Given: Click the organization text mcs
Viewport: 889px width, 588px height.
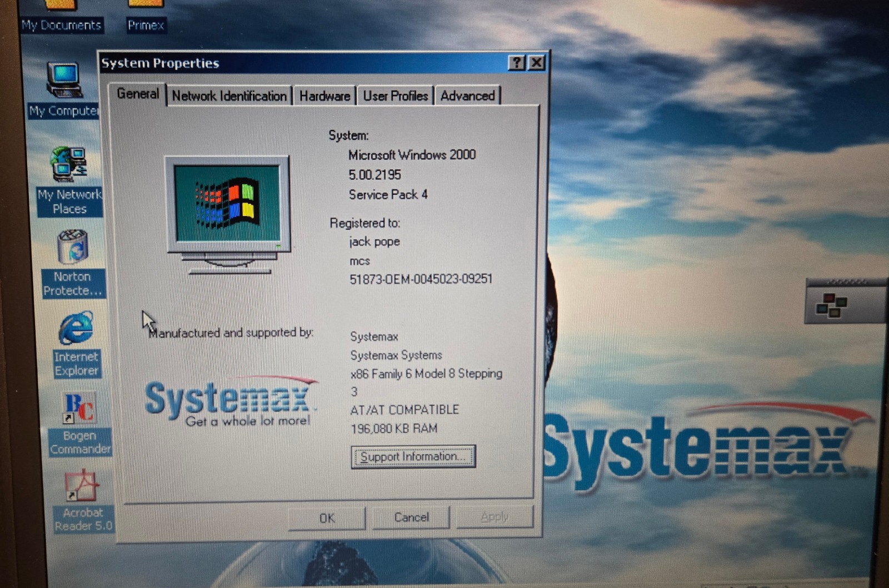Looking at the screenshot, I should (x=359, y=261).
